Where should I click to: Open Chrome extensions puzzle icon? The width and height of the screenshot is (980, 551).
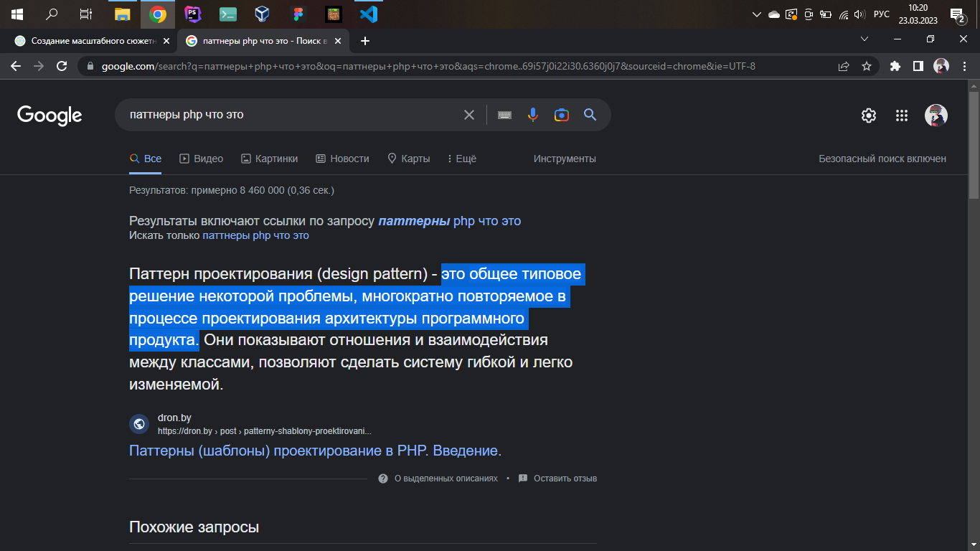895,66
